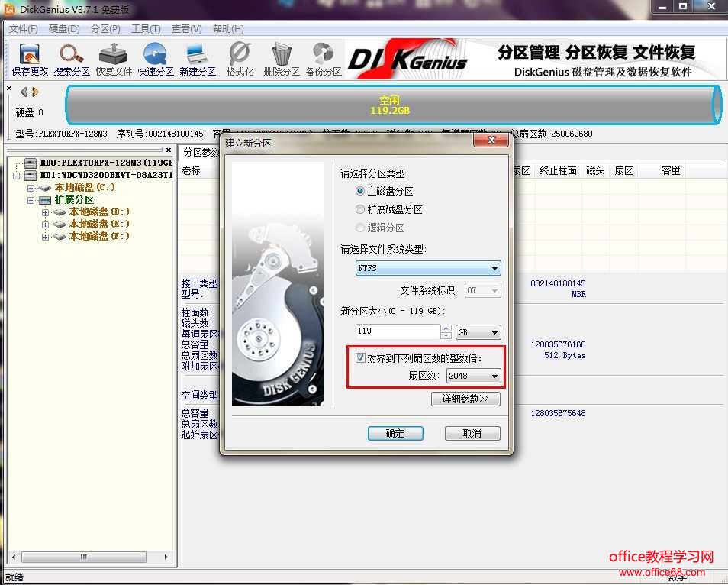This screenshot has height=585, width=728.
Task: Click the Backup Partition (备份分区) icon
Action: (324, 59)
